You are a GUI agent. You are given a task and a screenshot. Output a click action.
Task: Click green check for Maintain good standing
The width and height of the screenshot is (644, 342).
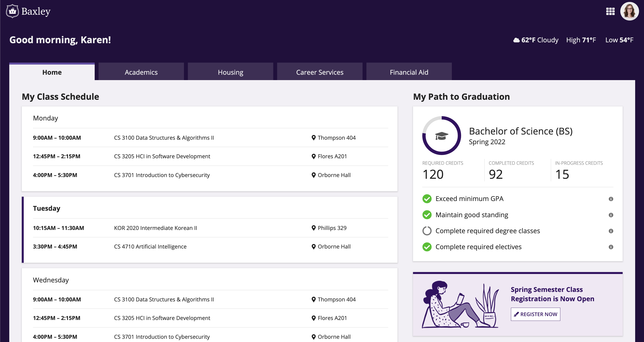coord(427,215)
